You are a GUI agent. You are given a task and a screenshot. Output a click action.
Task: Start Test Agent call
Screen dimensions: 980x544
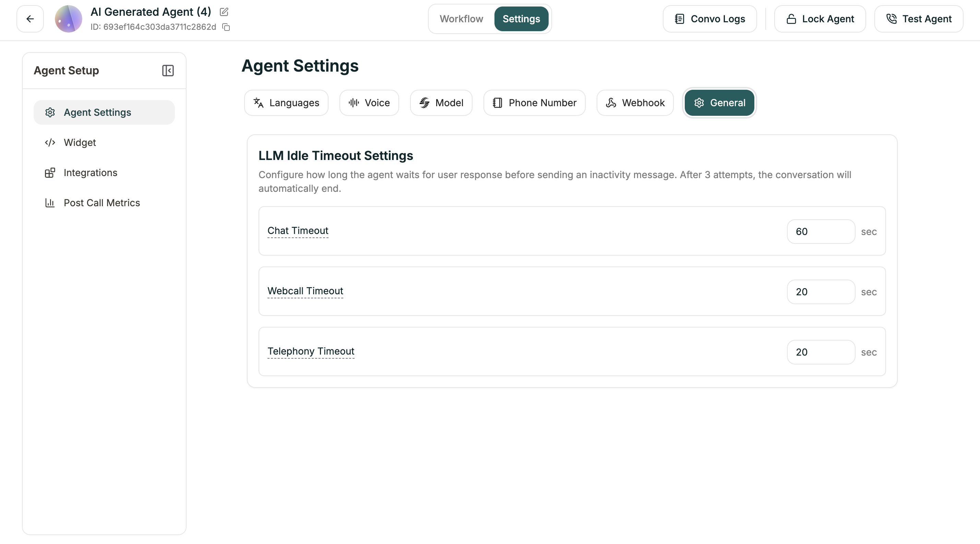click(919, 18)
